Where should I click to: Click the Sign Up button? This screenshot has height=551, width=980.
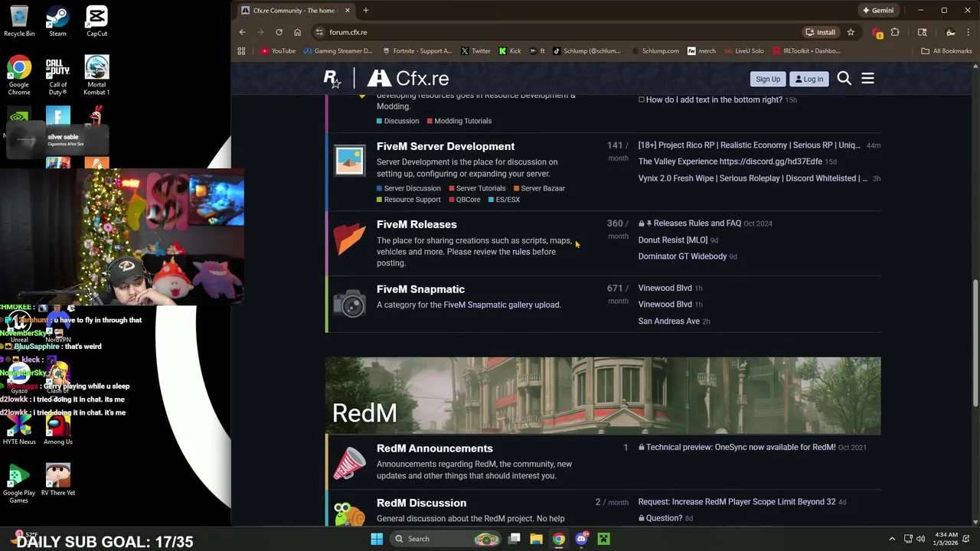768,79
